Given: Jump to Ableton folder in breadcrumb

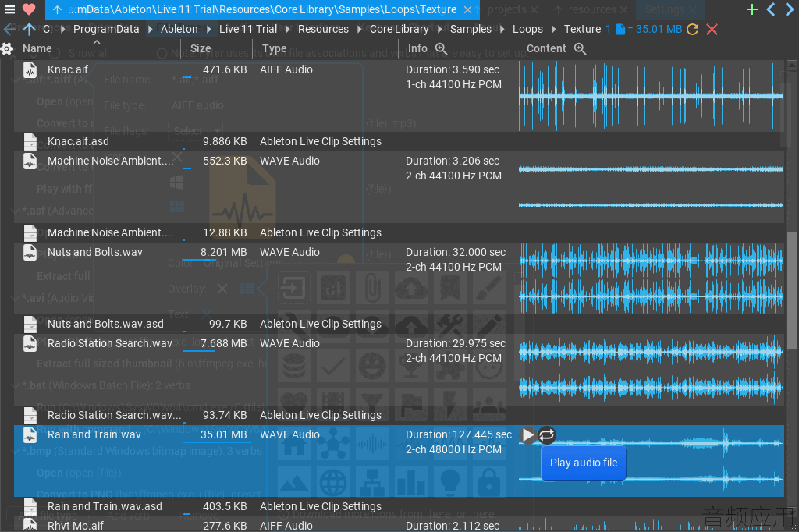Looking at the screenshot, I should pyautogui.click(x=179, y=29).
